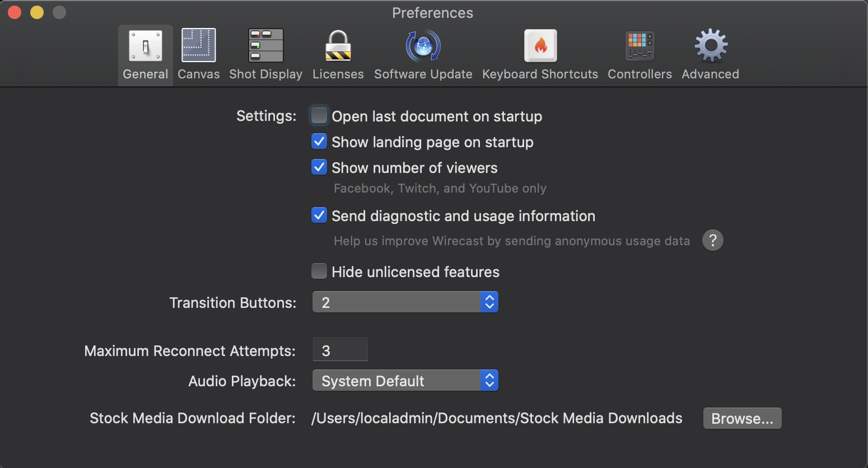Check Hide unlicensed features
The height and width of the screenshot is (468, 868).
point(319,271)
